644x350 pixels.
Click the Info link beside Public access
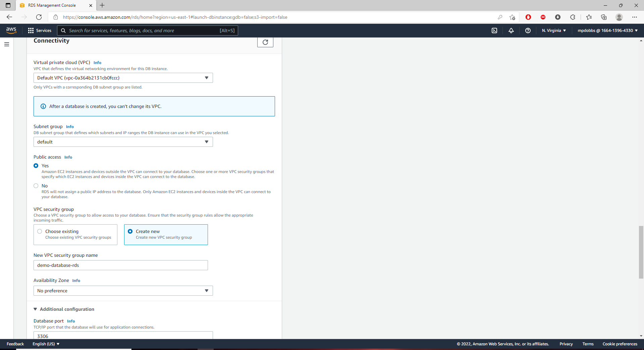pyautogui.click(x=68, y=157)
